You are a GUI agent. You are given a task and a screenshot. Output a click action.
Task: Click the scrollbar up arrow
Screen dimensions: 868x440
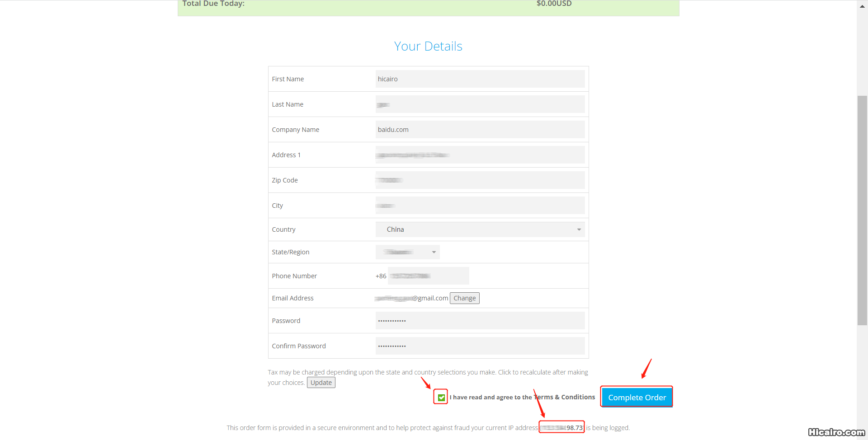tap(862, 6)
